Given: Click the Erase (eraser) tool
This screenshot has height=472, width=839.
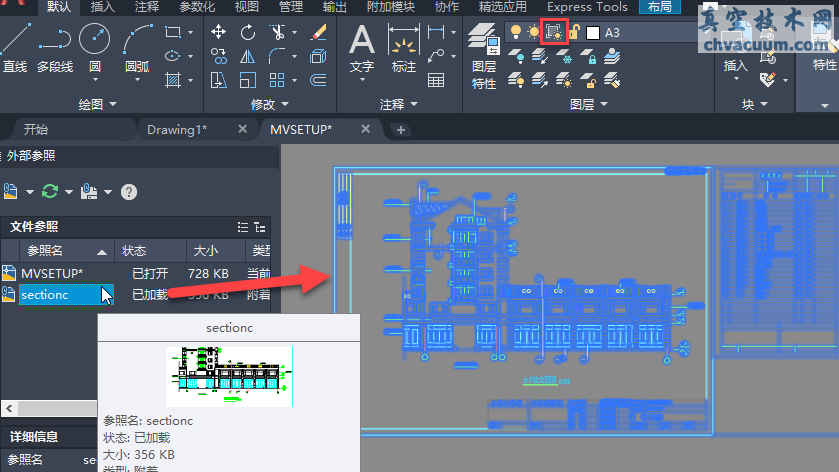Looking at the screenshot, I should click(x=318, y=32).
